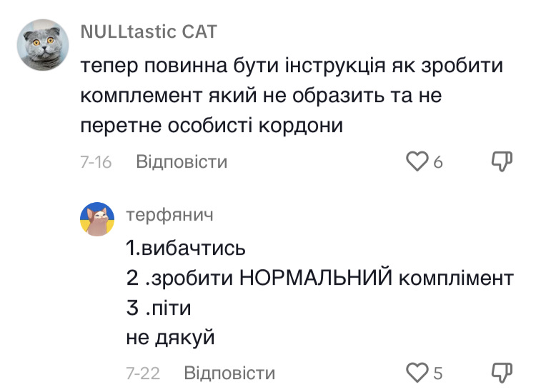Click the 7-22 reply date
The image size is (536, 392).
click(x=143, y=373)
